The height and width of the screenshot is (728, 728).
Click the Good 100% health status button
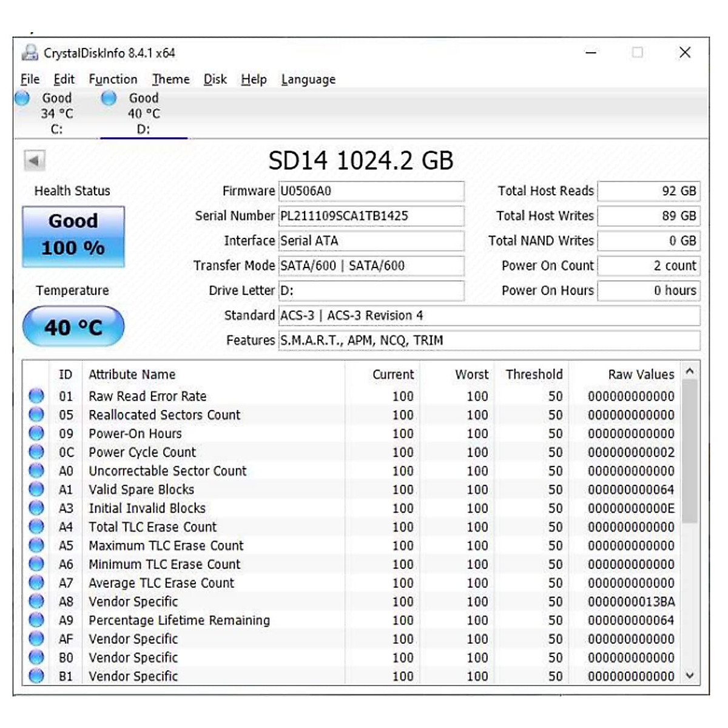click(73, 235)
